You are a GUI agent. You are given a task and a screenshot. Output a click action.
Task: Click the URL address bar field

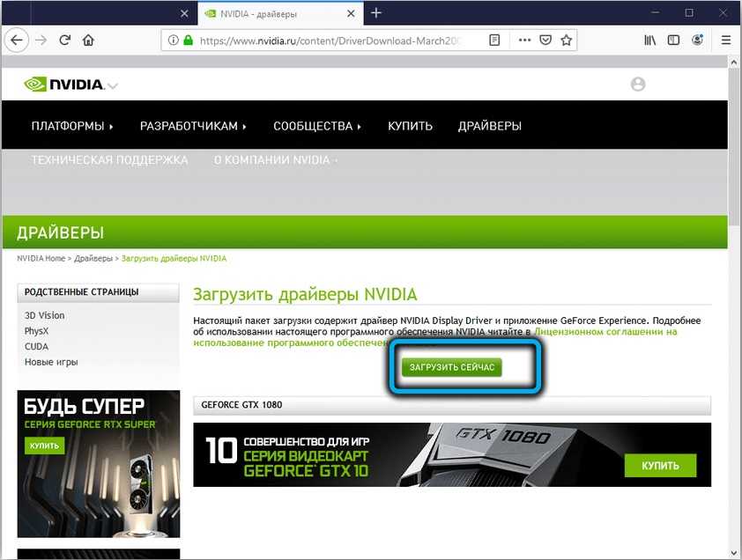[330, 41]
